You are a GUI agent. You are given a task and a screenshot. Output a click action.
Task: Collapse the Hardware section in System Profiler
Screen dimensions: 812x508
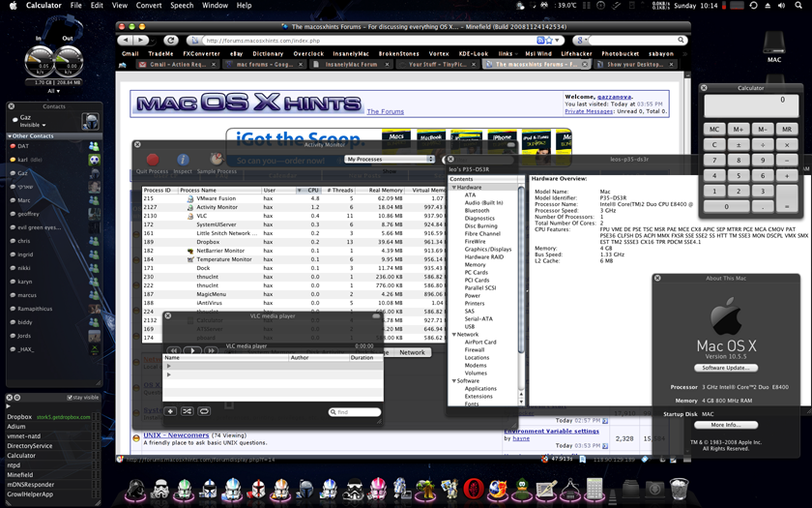coord(454,187)
